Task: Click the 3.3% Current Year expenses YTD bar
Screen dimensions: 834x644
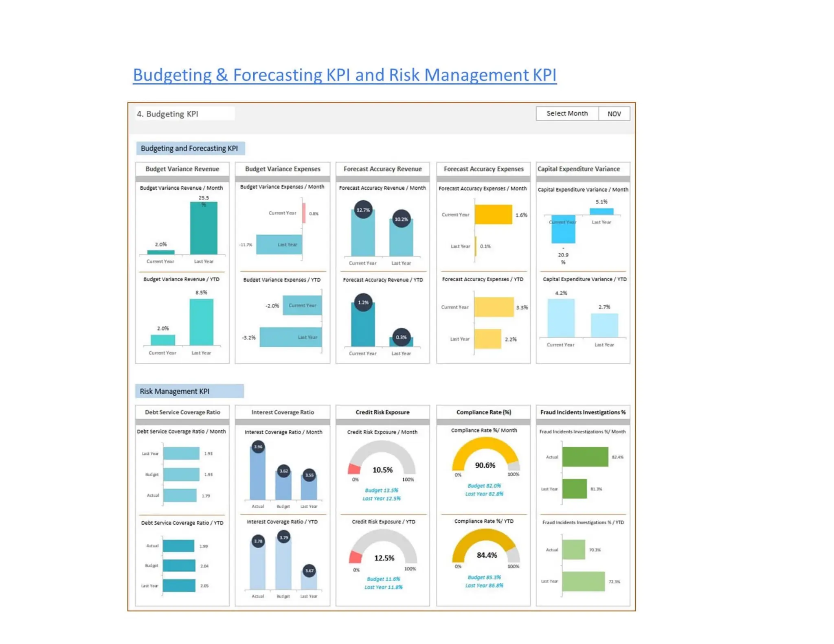Action: click(x=494, y=307)
